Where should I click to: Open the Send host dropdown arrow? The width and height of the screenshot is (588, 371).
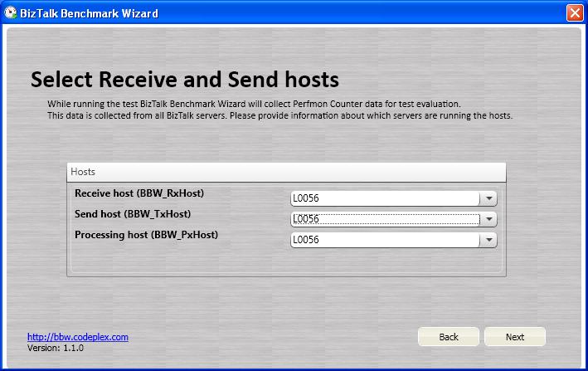(489, 219)
